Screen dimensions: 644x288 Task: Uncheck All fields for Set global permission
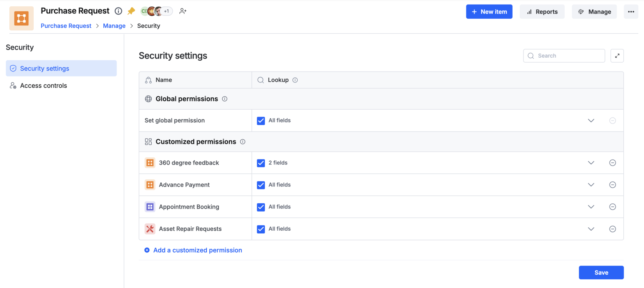(x=261, y=121)
